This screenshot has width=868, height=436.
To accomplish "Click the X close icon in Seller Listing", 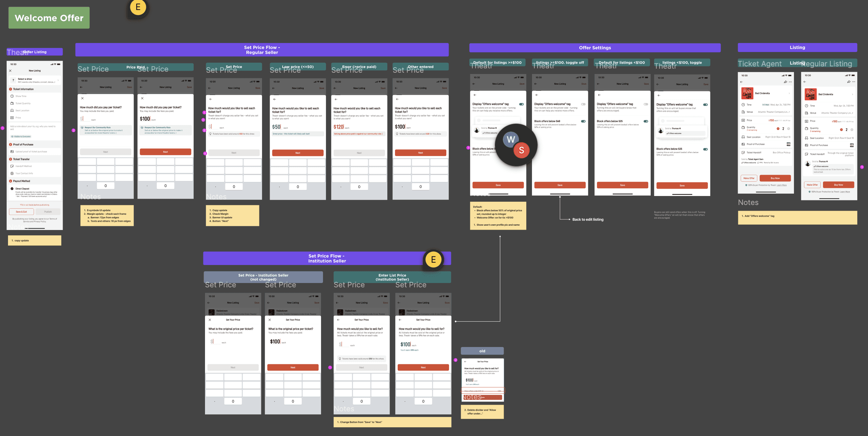I will pyautogui.click(x=10, y=71).
